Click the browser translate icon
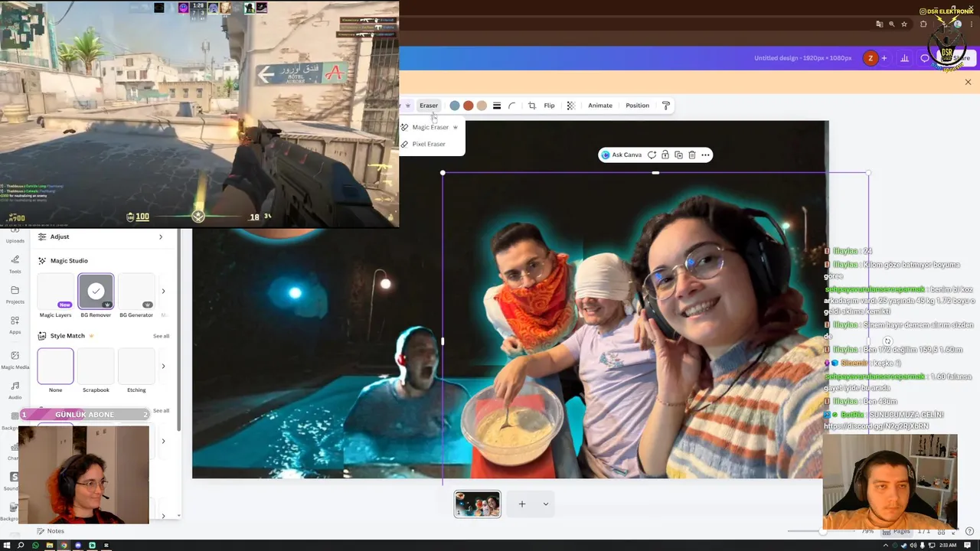980x551 pixels. point(879,24)
